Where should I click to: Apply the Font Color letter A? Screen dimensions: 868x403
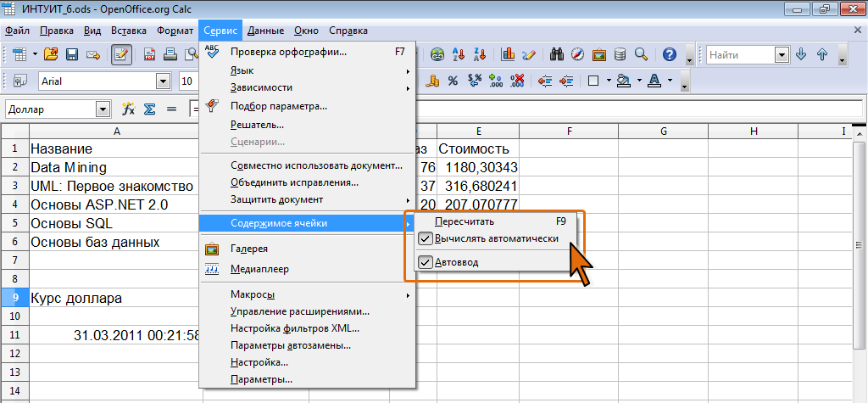tap(654, 81)
